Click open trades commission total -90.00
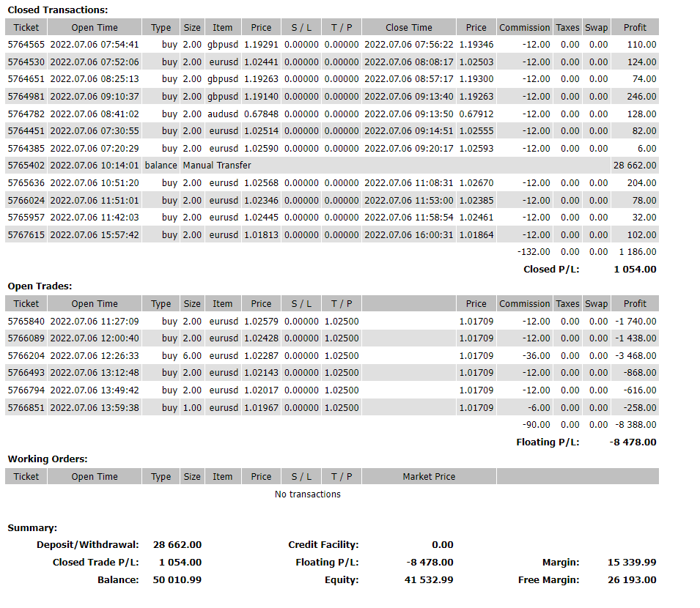 click(536, 425)
